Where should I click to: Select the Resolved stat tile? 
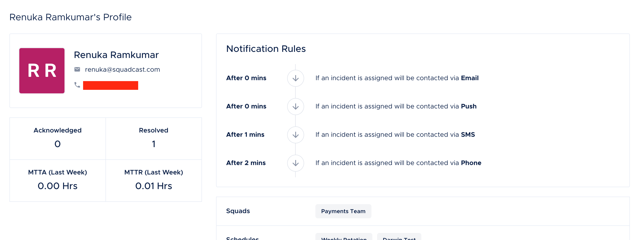pyautogui.click(x=153, y=139)
